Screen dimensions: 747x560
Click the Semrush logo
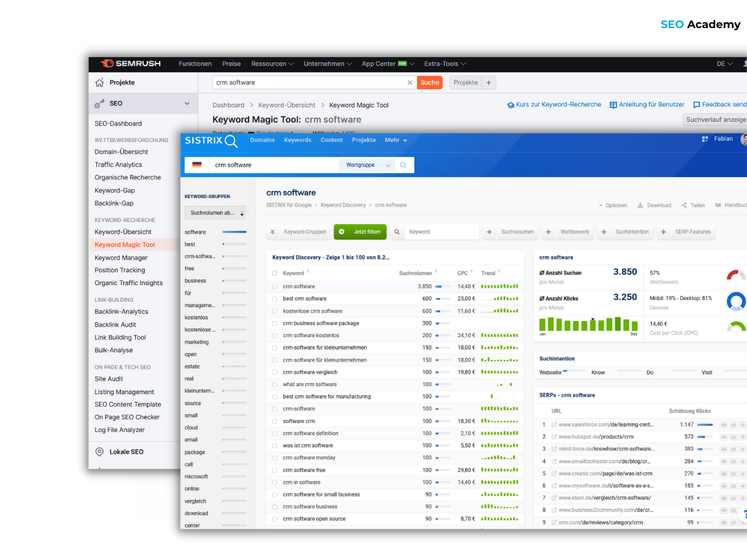[x=131, y=63]
